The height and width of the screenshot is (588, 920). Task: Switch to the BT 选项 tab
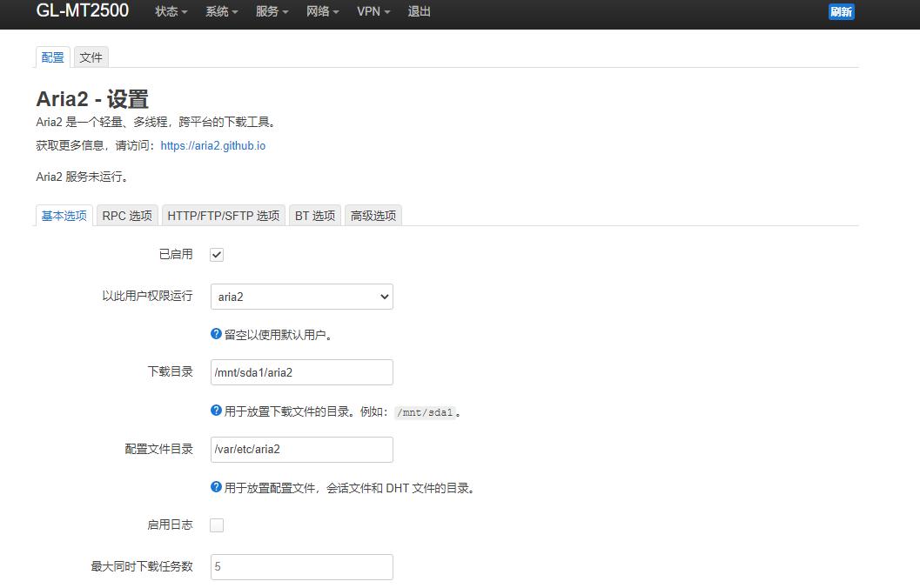pos(314,215)
